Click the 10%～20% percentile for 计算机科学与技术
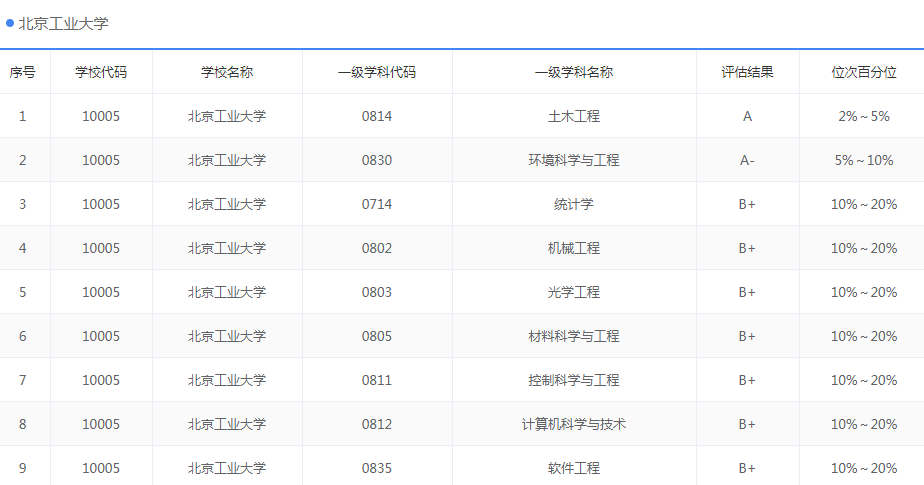This screenshot has width=924, height=485. (x=864, y=424)
